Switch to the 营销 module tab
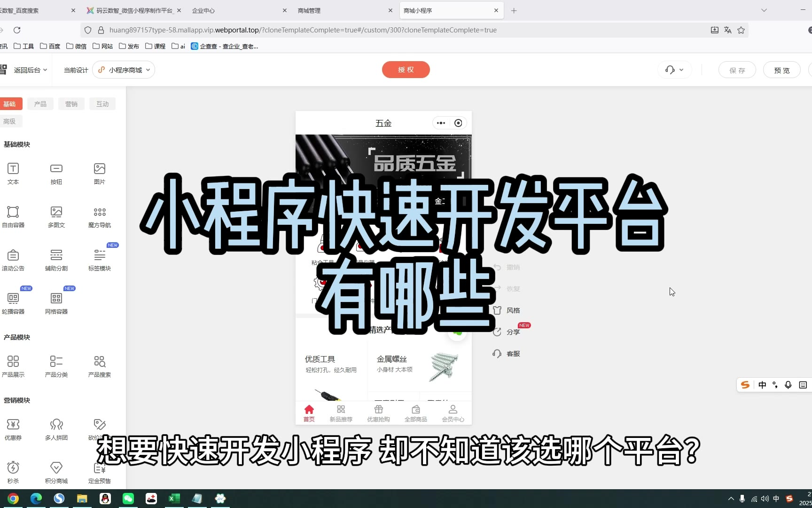The height and width of the screenshot is (508, 812). 71,104
